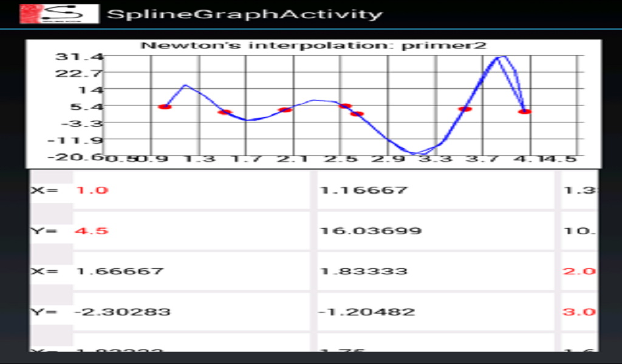Select the red X value 2.0 cell

tap(579, 271)
